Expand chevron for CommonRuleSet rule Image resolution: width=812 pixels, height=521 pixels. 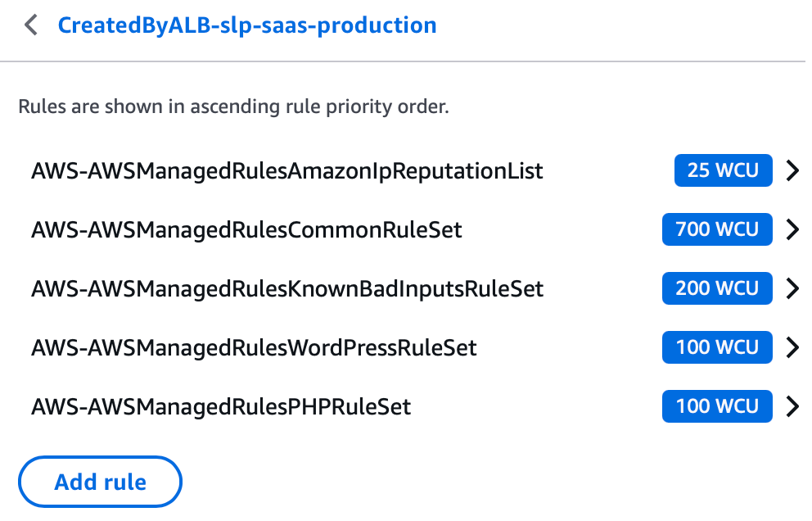coord(792,230)
